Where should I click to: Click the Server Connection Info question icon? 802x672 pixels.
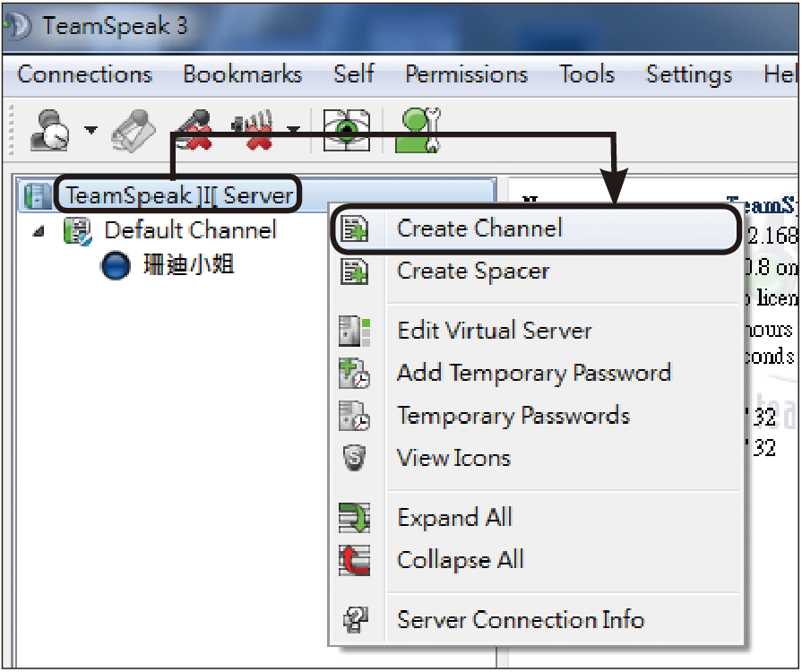point(355,620)
